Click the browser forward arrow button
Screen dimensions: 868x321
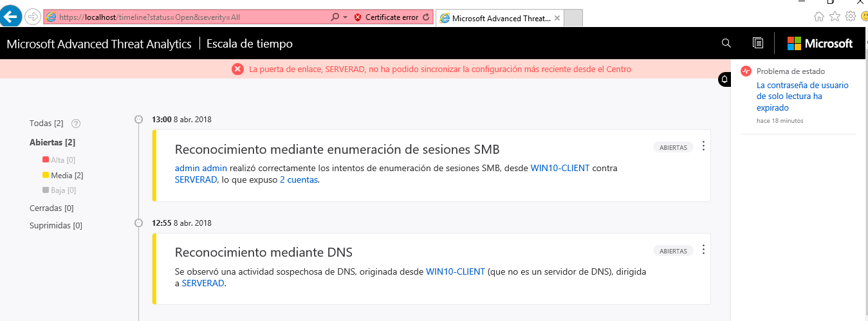pyautogui.click(x=33, y=17)
